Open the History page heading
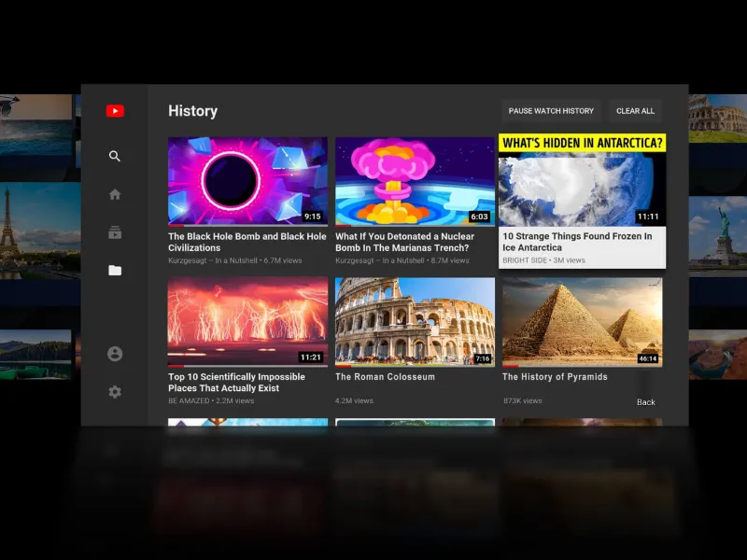 [x=192, y=110]
